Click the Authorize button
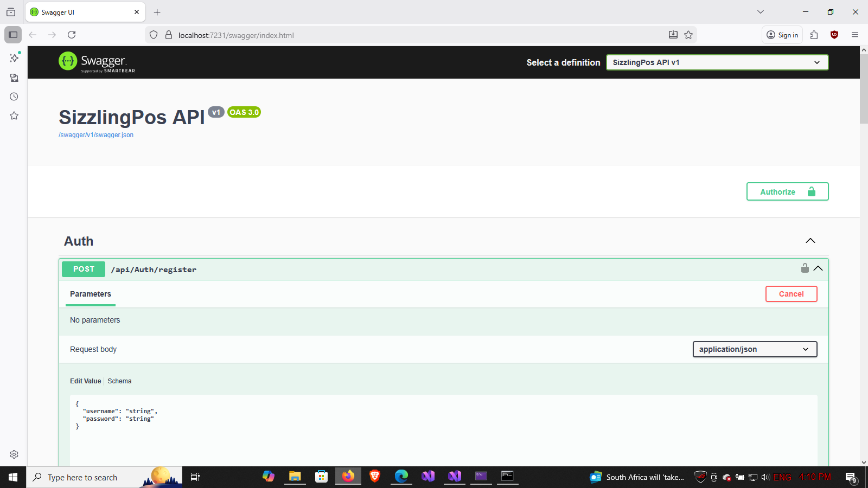This screenshot has width=868, height=488. point(787,191)
